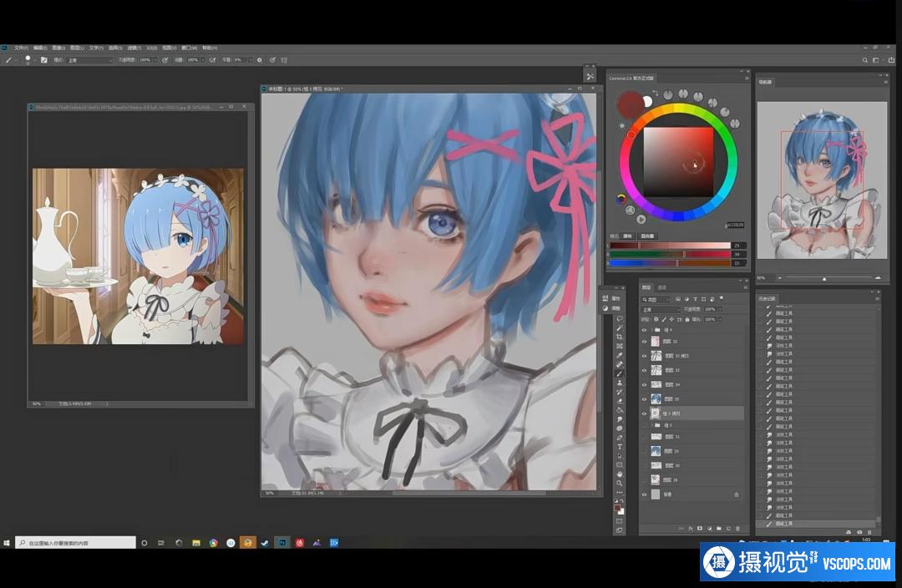Select the Brush tool in the toolbar
Screen dimensions: 902x588
620,373
